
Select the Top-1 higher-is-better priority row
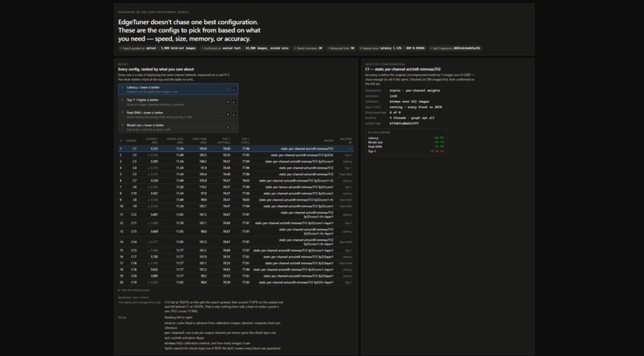click(x=178, y=102)
